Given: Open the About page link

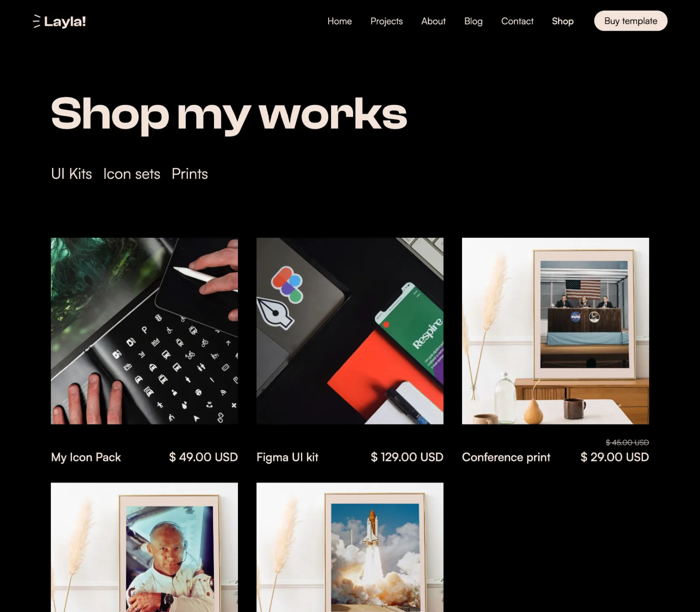Looking at the screenshot, I should pos(433,21).
